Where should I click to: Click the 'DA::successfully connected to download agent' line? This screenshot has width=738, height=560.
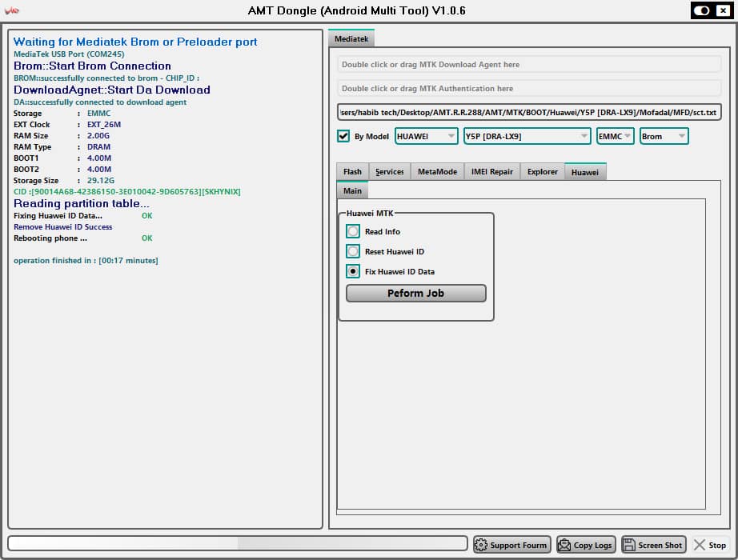[100, 102]
